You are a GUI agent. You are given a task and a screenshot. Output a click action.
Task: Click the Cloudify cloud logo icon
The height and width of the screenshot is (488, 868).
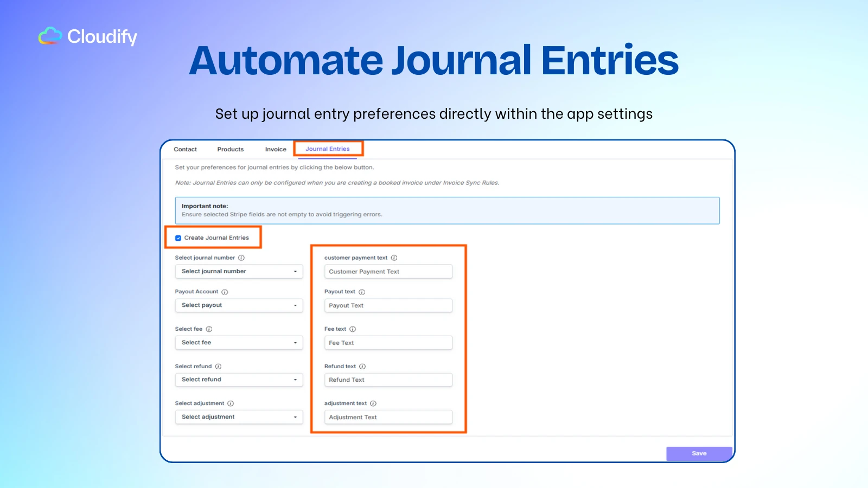click(x=50, y=36)
